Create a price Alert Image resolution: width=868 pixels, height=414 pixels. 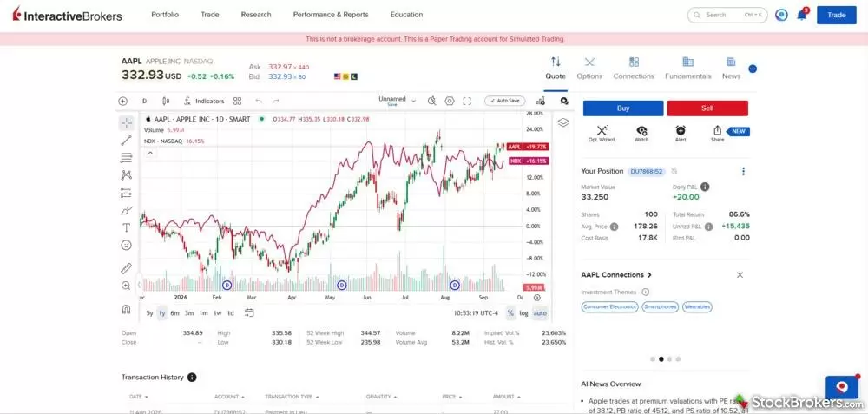tap(681, 134)
